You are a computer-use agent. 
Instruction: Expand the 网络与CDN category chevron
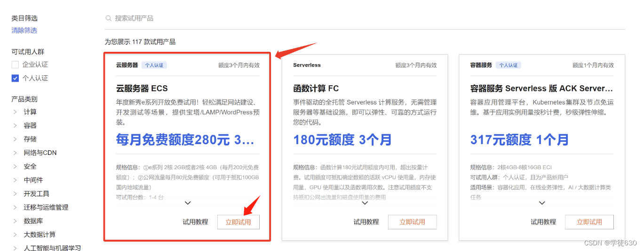click(x=16, y=153)
